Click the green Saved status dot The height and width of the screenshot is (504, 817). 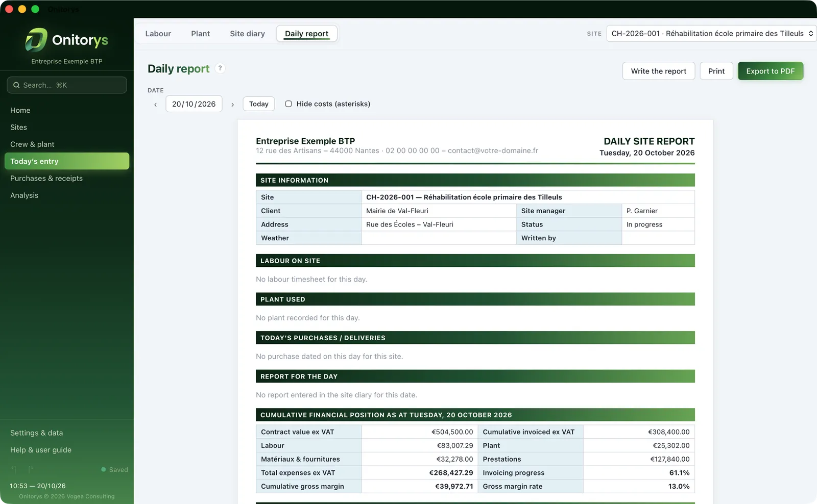(x=104, y=469)
